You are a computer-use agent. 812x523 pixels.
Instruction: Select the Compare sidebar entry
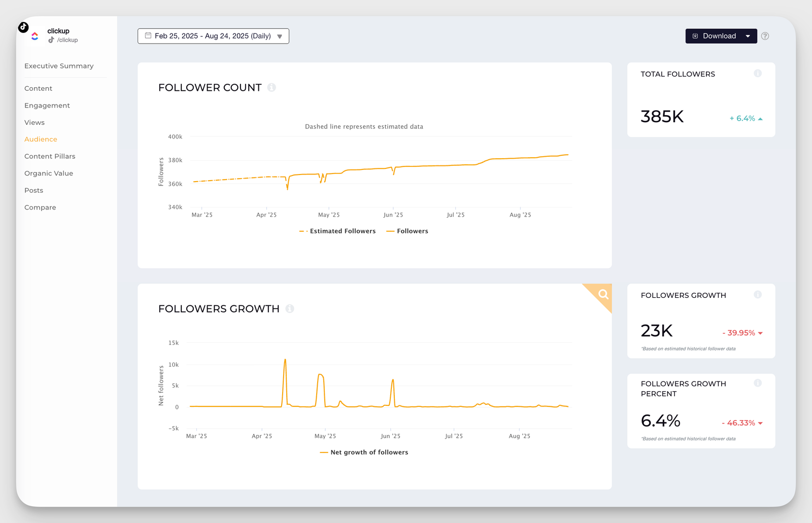(x=40, y=207)
